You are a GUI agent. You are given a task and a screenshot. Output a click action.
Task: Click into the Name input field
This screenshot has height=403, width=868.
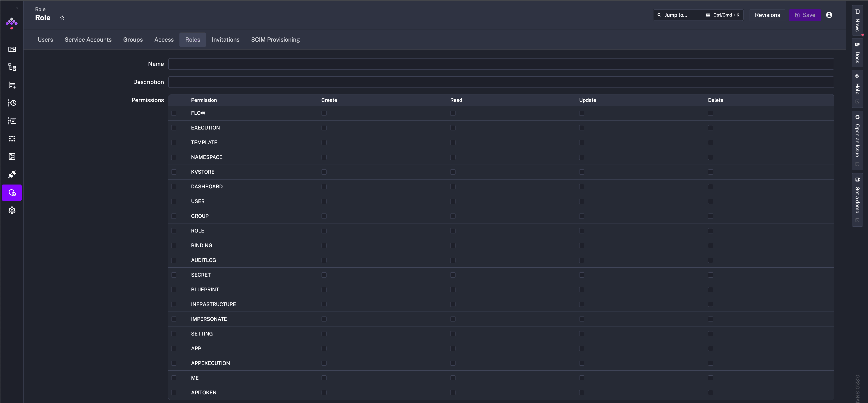[501, 64]
